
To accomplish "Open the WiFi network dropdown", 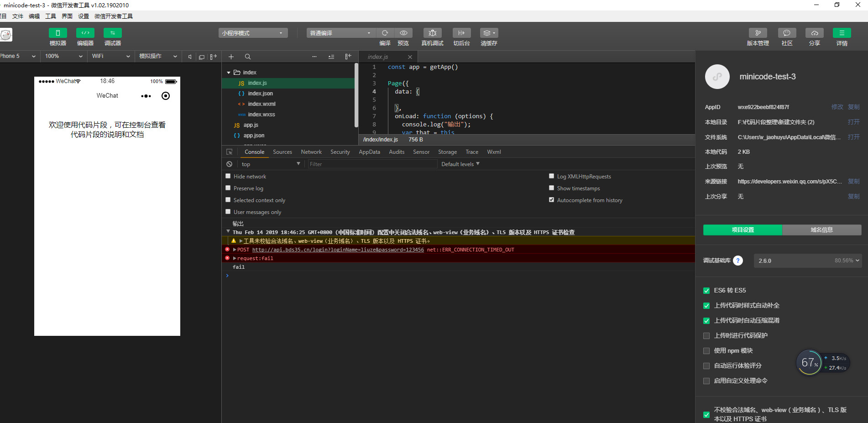I will [x=111, y=56].
